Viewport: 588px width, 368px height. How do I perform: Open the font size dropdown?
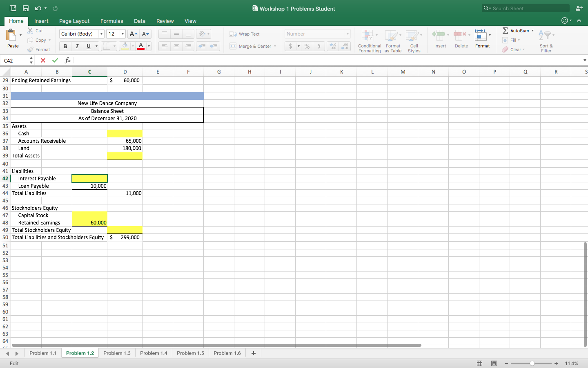click(x=121, y=34)
